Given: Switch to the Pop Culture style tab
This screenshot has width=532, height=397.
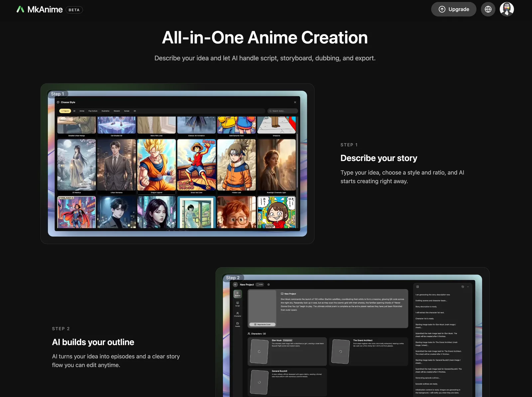Looking at the screenshot, I should [x=93, y=111].
